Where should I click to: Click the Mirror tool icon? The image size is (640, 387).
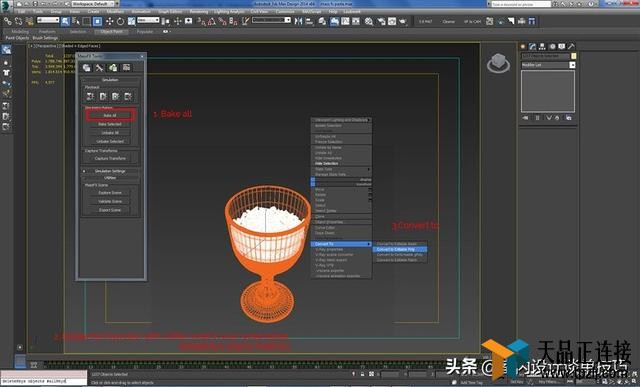298,21
